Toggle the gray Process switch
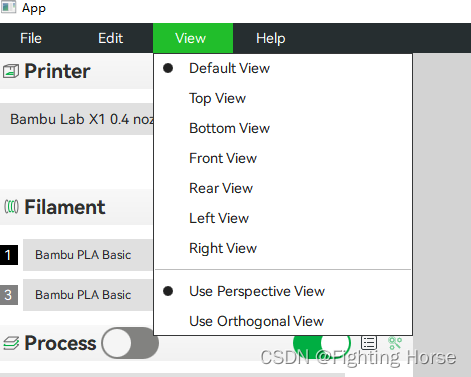 (x=130, y=343)
